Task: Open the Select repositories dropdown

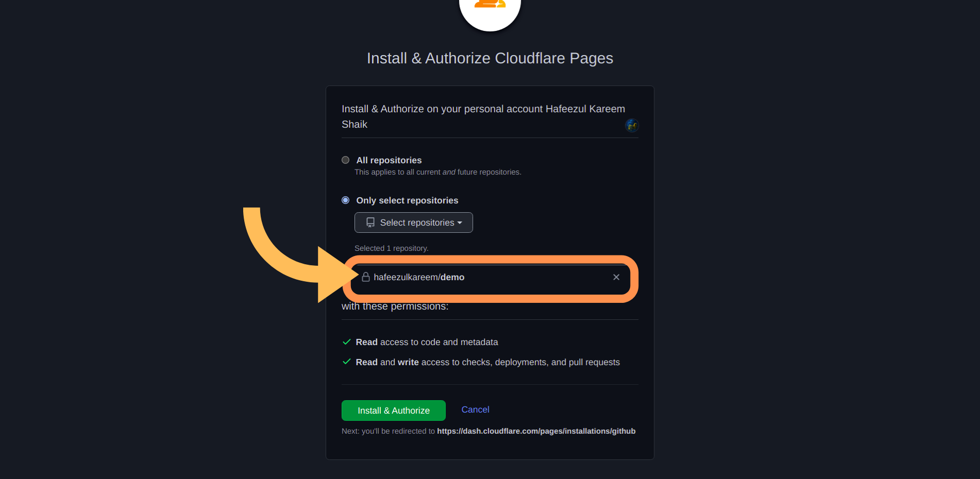Action: [x=413, y=223]
